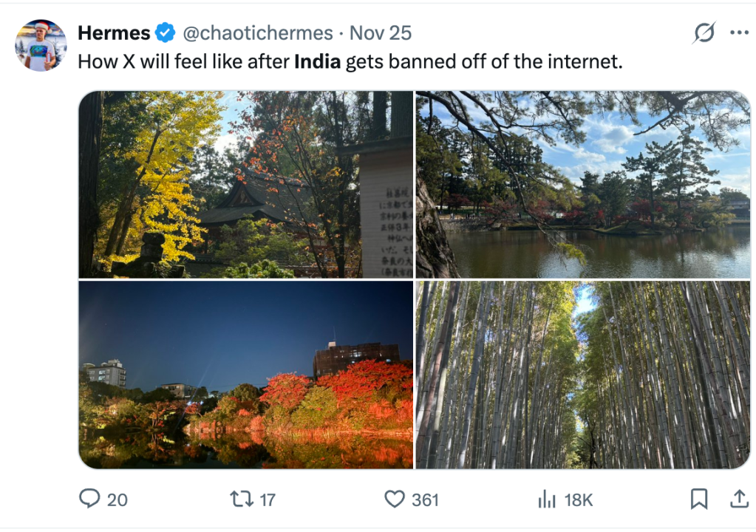This screenshot has height=532, width=756.
Task: Open the @chaotichermes handle link
Action: tap(257, 33)
